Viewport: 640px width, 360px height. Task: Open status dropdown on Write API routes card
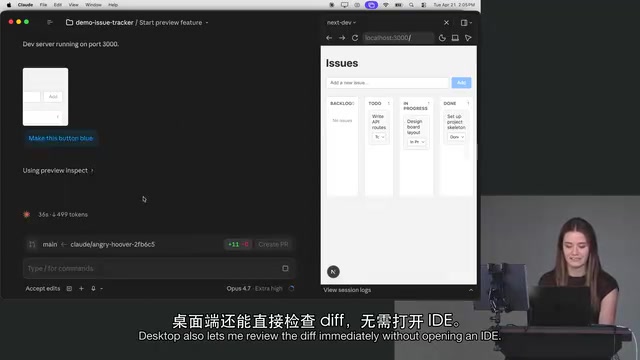(x=379, y=137)
